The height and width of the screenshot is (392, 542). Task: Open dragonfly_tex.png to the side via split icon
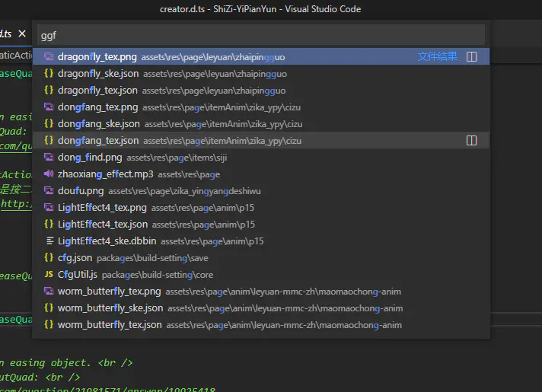click(x=471, y=57)
